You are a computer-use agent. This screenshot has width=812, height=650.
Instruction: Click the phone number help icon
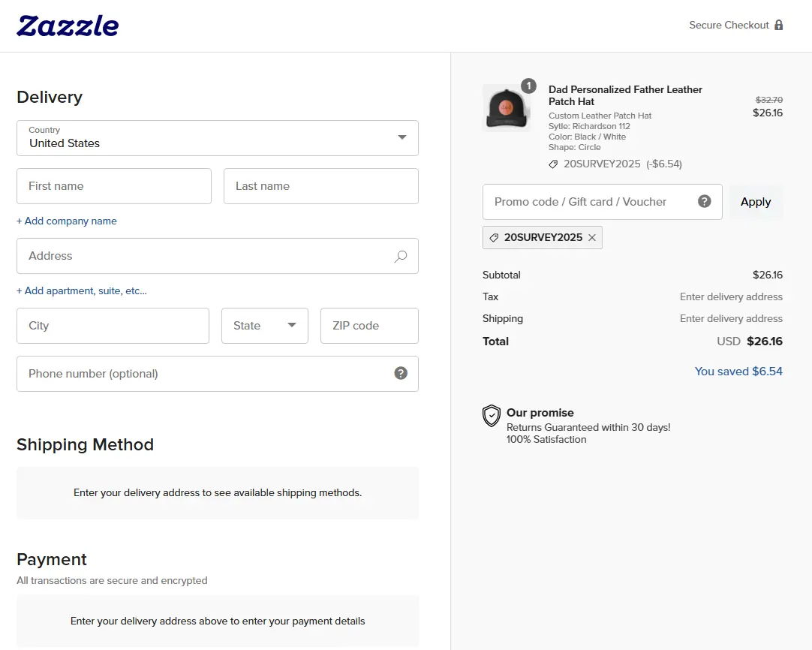[x=401, y=373]
